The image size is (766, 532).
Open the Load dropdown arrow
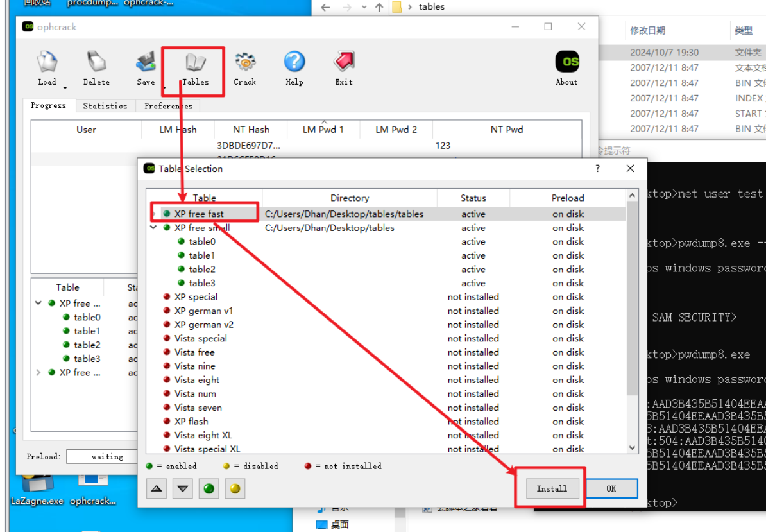pyautogui.click(x=65, y=87)
